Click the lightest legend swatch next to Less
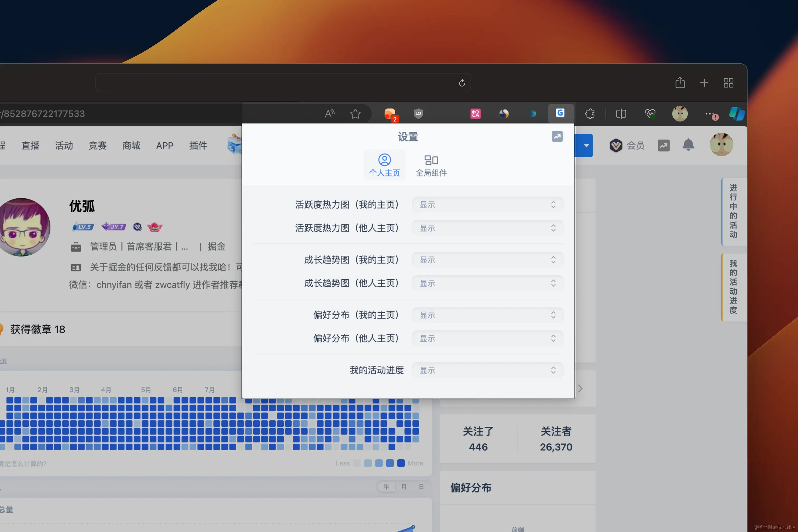The width and height of the screenshot is (798, 532). [357, 463]
